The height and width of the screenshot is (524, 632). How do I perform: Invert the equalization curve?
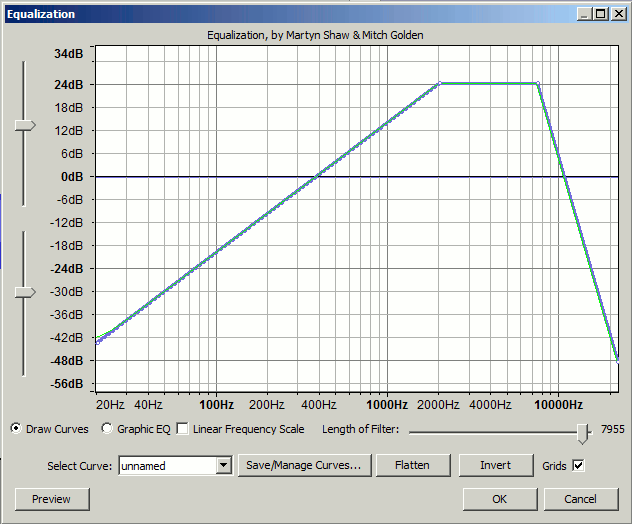495,465
